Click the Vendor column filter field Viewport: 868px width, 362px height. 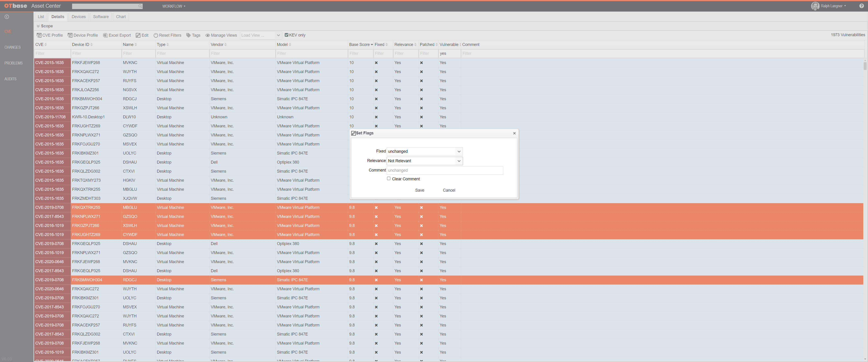point(242,53)
